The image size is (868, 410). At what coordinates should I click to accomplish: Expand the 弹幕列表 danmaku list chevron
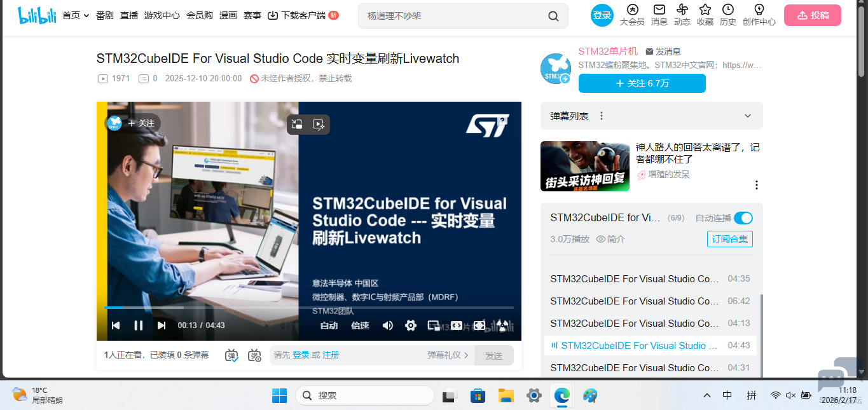[748, 116]
